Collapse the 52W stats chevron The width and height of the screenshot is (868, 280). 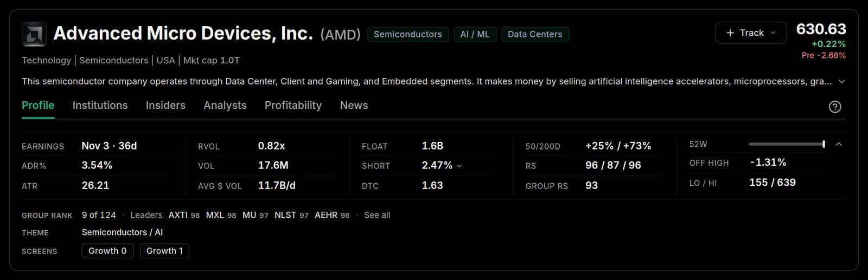click(839, 144)
